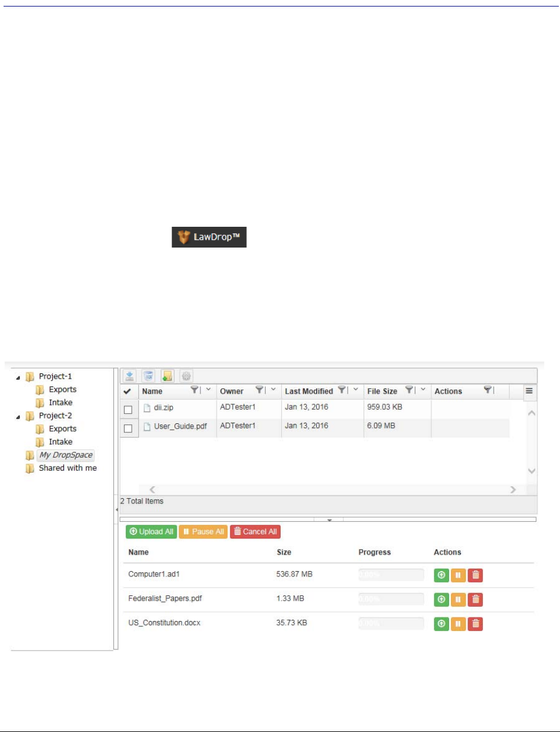Click the Upload All button
The height and width of the screenshot is (732, 560).
click(x=151, y=532)
